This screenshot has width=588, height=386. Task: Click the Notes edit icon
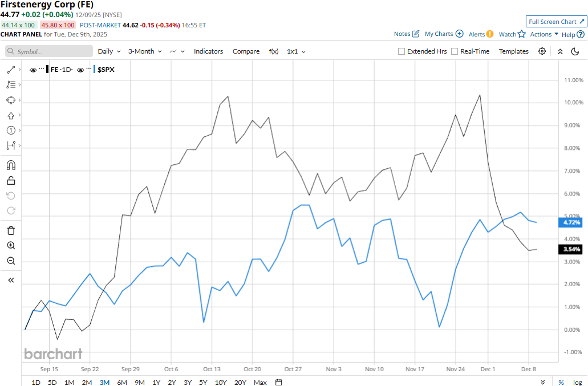click(x=416, y=34)
